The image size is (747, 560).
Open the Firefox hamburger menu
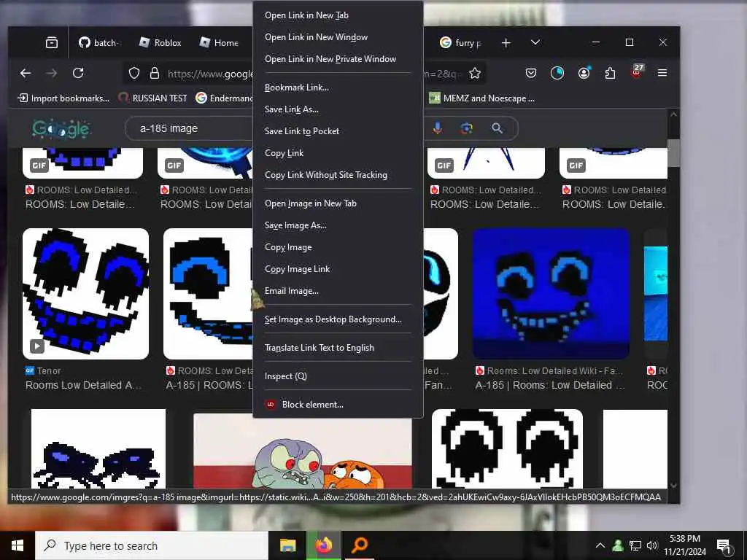[x=662, y=73]
